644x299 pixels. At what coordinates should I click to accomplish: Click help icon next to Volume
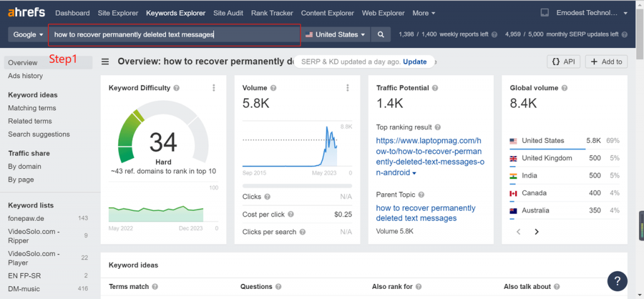click(x=273, y=88)
